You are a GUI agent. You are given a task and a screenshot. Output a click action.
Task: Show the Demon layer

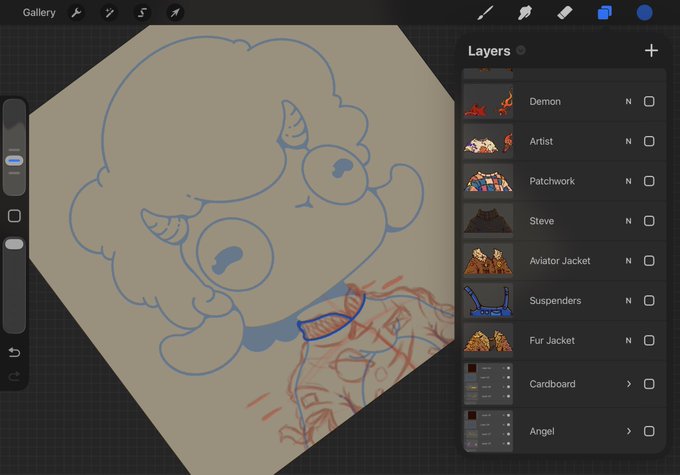649,102
